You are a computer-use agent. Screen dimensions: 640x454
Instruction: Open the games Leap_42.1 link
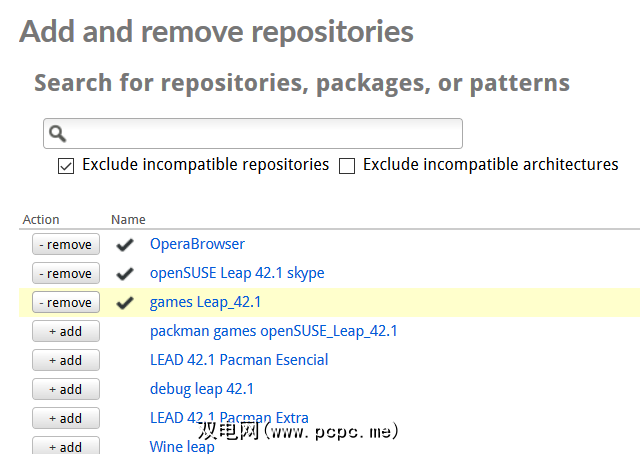(205, 302)
